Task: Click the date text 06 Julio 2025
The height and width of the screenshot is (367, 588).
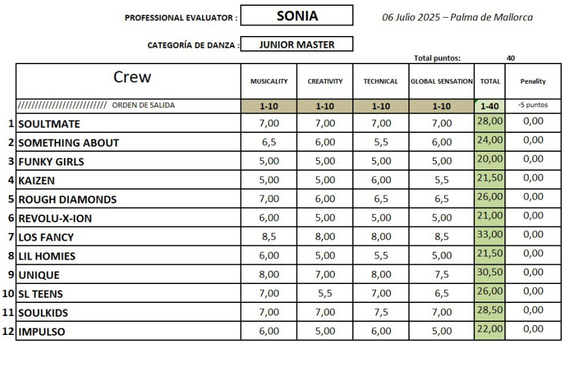Action: (410, 17)
